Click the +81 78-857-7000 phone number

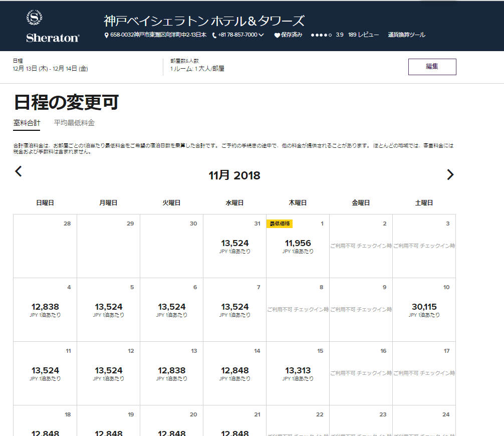click(x=237, y=35)
